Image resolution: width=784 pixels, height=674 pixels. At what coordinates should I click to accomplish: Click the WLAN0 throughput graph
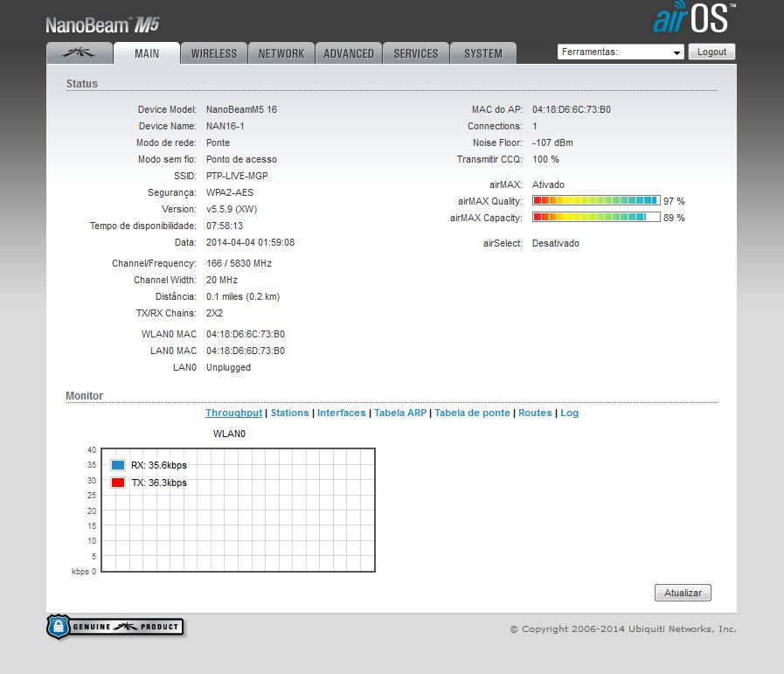238,510
